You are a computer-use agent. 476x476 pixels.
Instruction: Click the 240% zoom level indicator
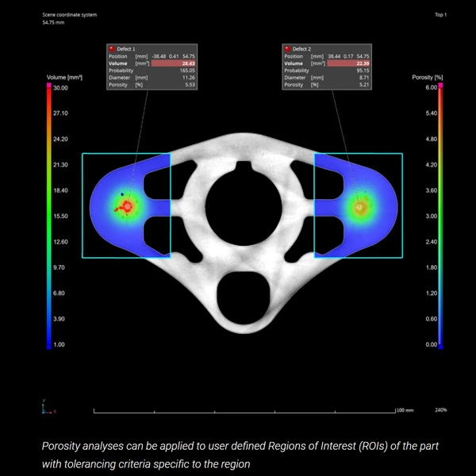click(440, 410)
